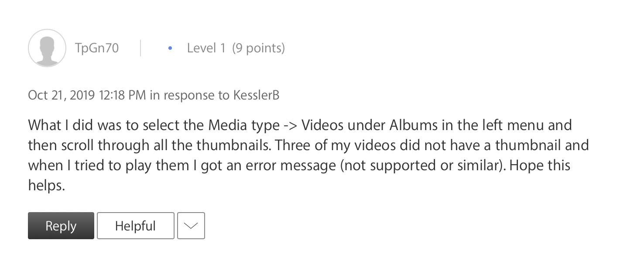Click the vertical divider after the username
The width and height of the screenshot is (644, 268).
point(140,48)
